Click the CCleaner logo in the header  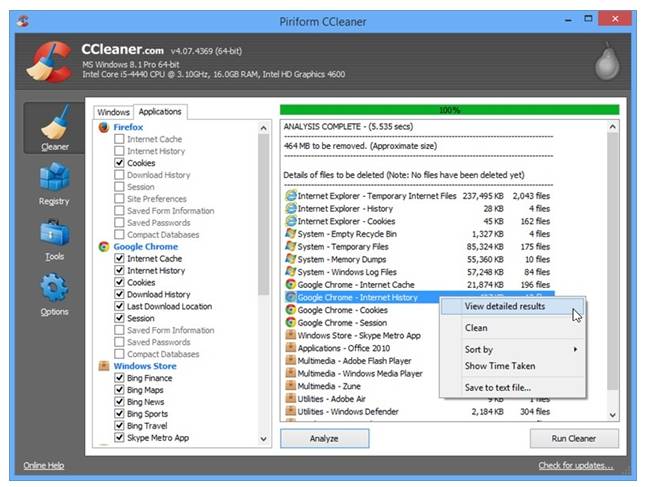50,62
